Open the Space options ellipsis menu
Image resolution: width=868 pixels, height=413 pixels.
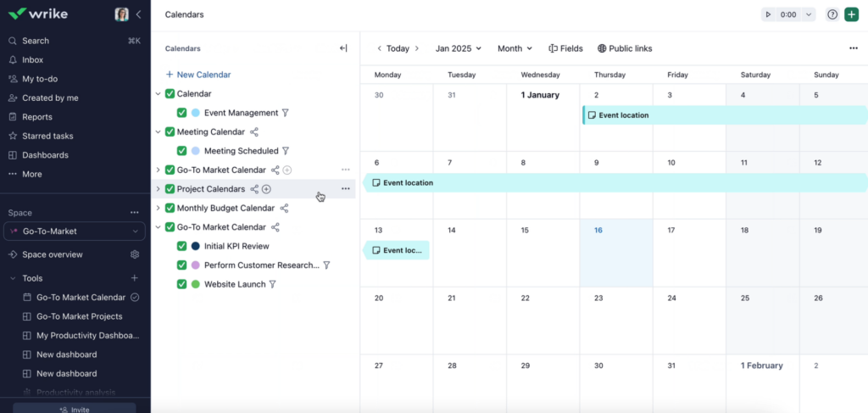[135, 213]
